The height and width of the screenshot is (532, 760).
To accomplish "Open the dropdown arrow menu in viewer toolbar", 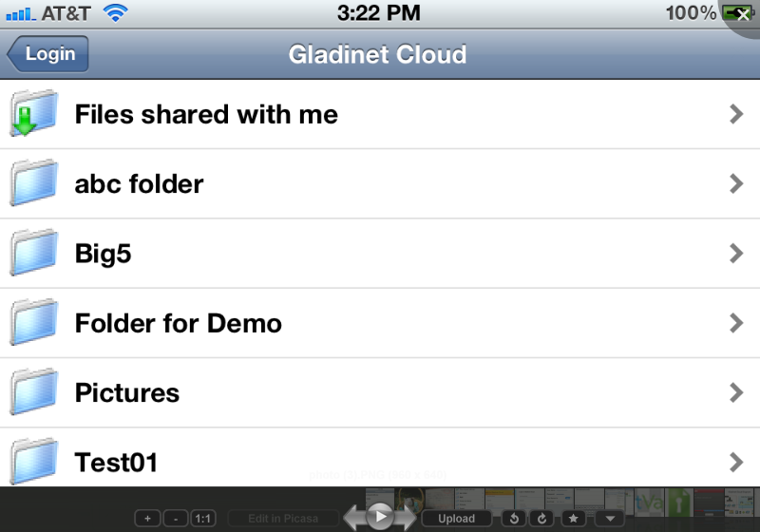I will click(610, 519).
